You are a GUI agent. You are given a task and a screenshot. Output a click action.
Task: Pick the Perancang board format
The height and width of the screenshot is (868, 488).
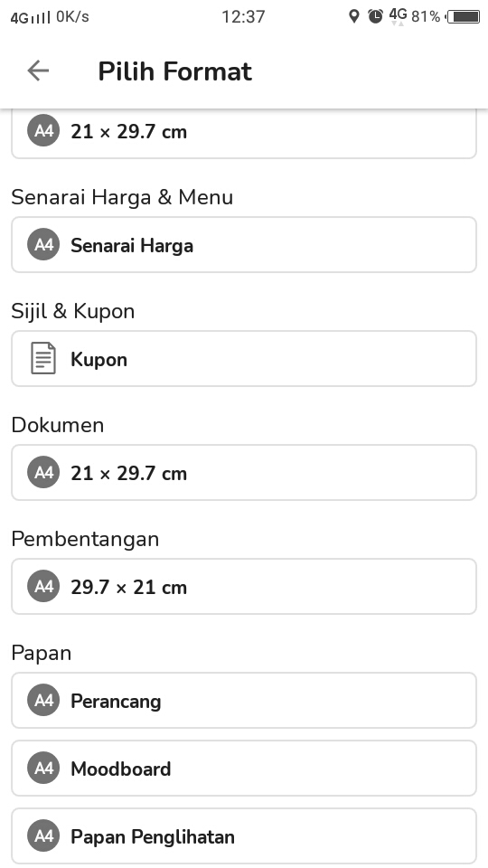244,701
